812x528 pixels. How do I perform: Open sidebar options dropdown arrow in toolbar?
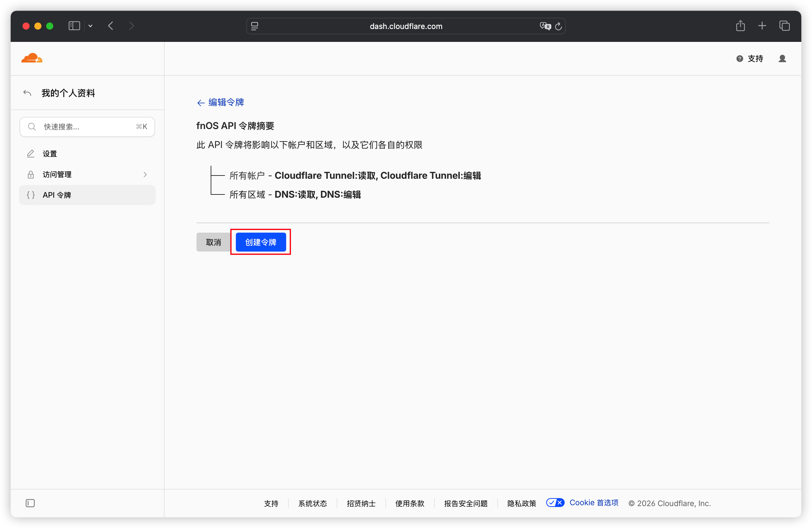pyautogui.click(x=91, y=26)
